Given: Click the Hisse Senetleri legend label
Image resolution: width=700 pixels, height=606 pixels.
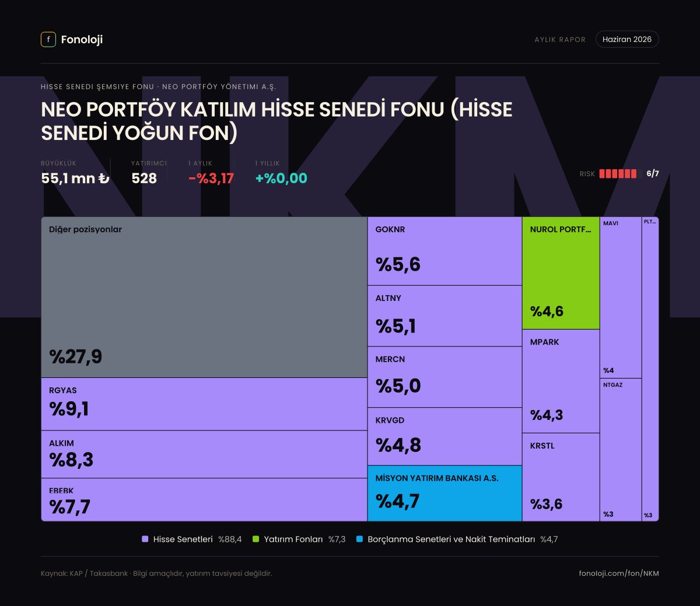Looking at the screenshot, I should [x=183, y=540].
